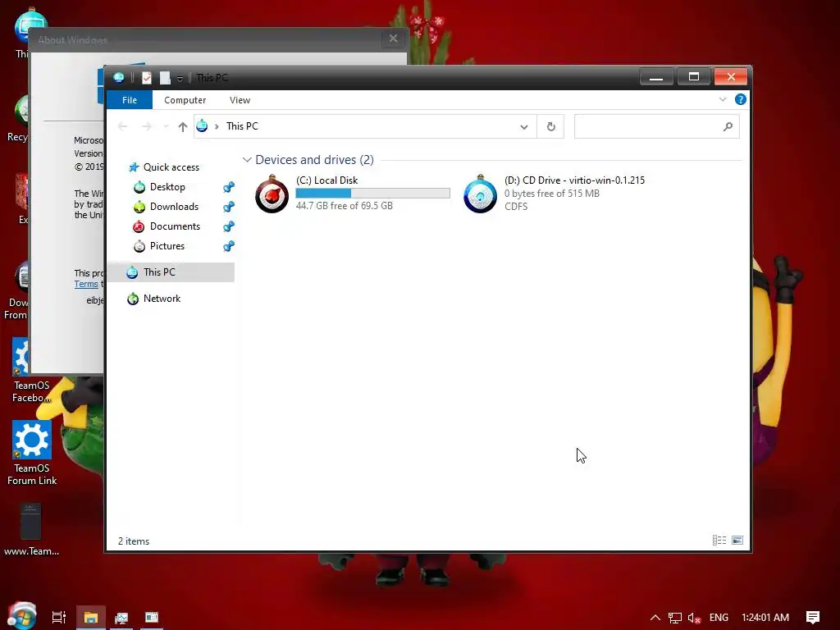Open Task View on the taskbar
840x630 pixels.
(59, 618)
